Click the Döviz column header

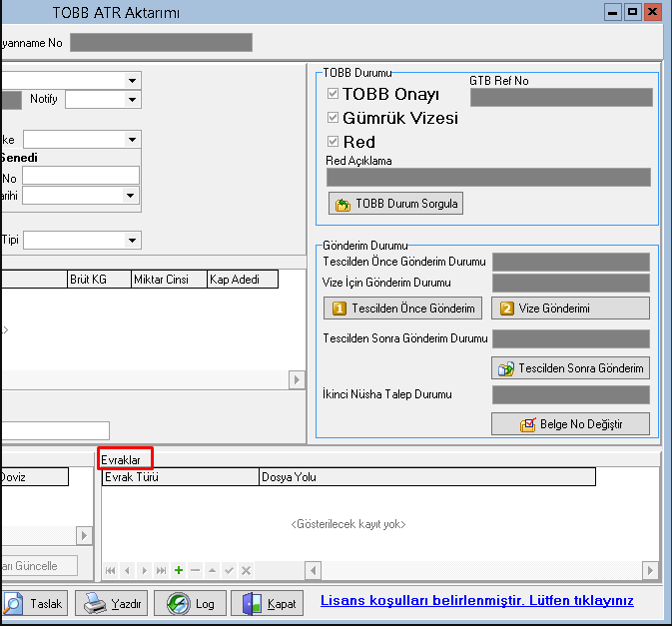34,477
